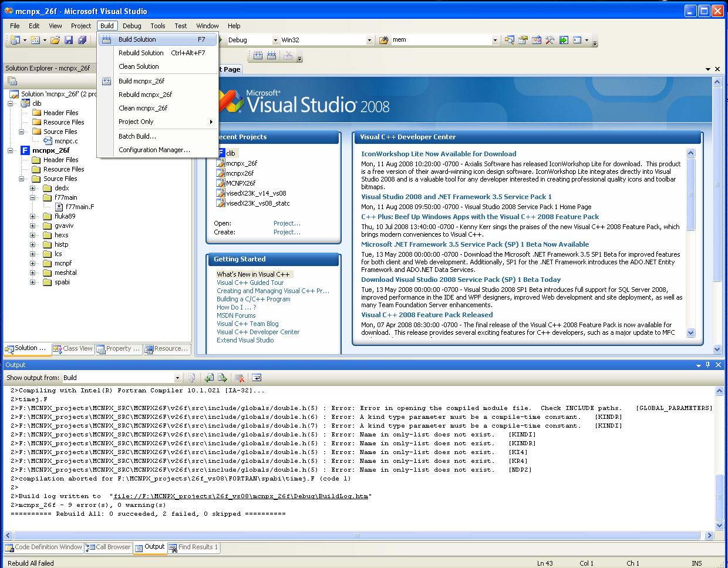The height and width of the screenshot is (568, 728).
Task: Click the Build Solution icon in build toolbar
Action: (271, 56)
